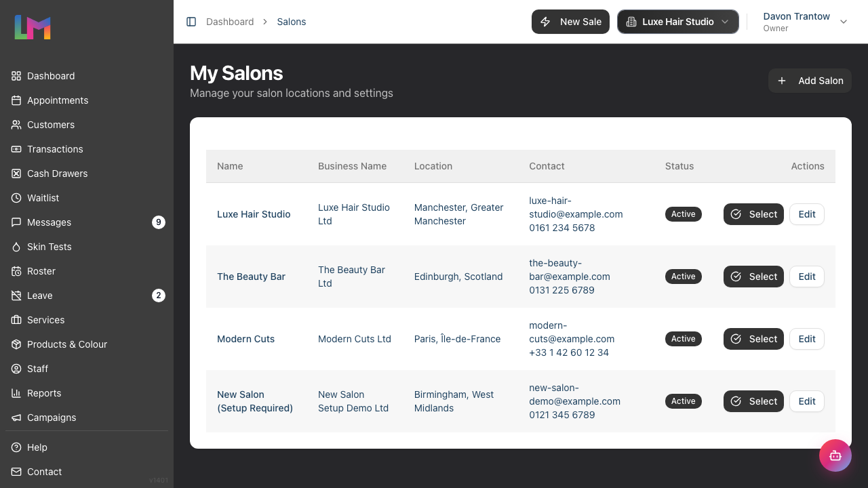Click 'Edinburgh, Scotland' location cell

458,277
